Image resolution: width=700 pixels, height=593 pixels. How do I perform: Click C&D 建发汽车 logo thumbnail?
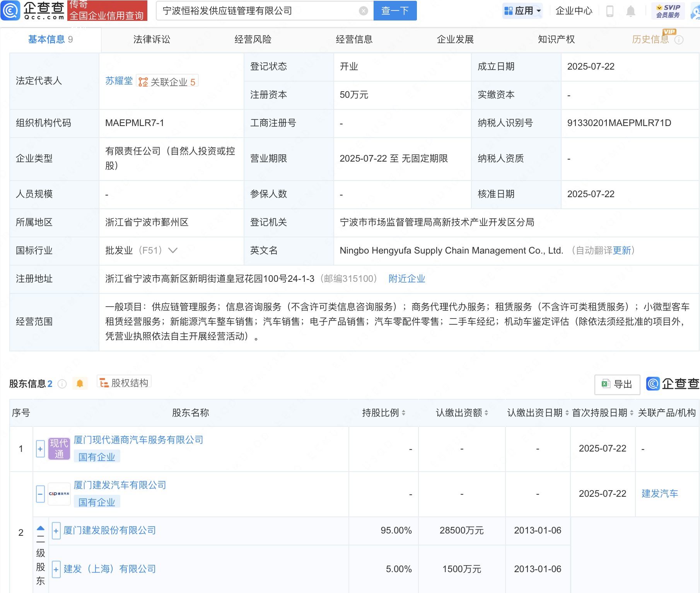(x=59, y=494)
